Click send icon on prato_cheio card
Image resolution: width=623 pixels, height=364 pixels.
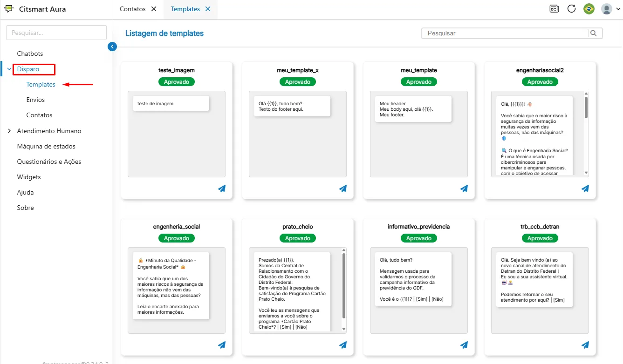[343, 345]
